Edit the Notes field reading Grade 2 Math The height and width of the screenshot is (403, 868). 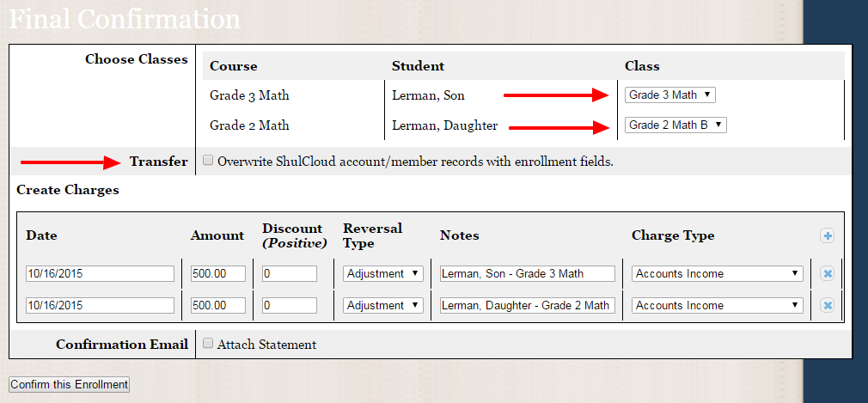(528, 305)
